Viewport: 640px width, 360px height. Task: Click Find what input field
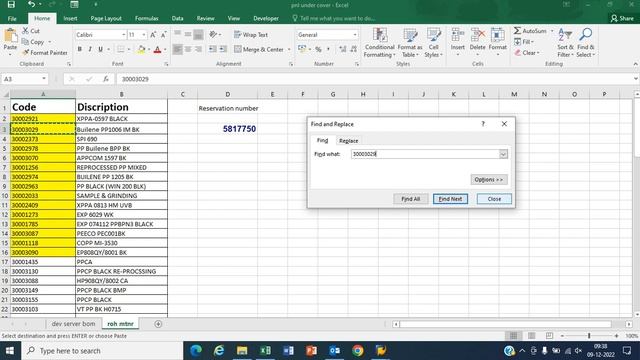coord(424,154)
